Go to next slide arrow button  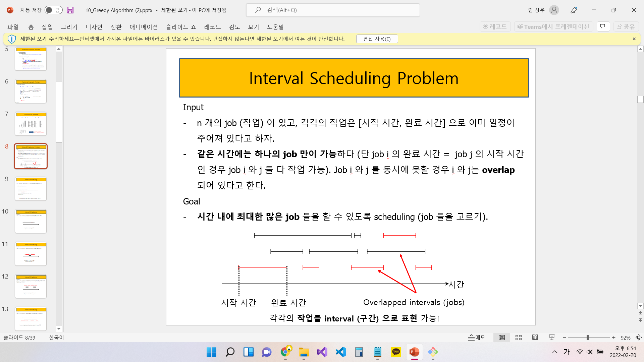(x=640, y=320)
